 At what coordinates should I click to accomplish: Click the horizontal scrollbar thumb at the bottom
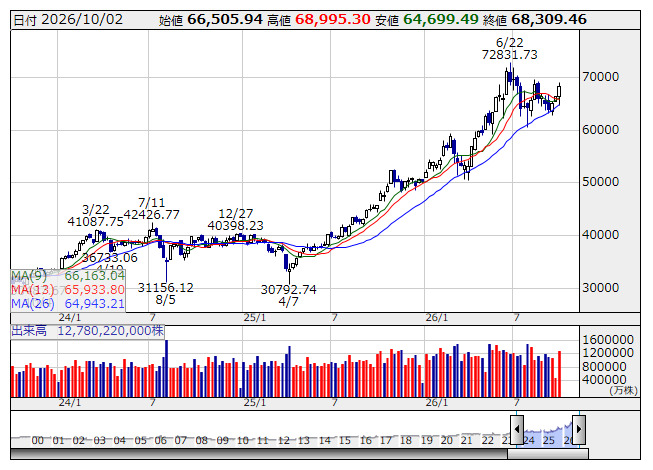click(x=548, y=454)
